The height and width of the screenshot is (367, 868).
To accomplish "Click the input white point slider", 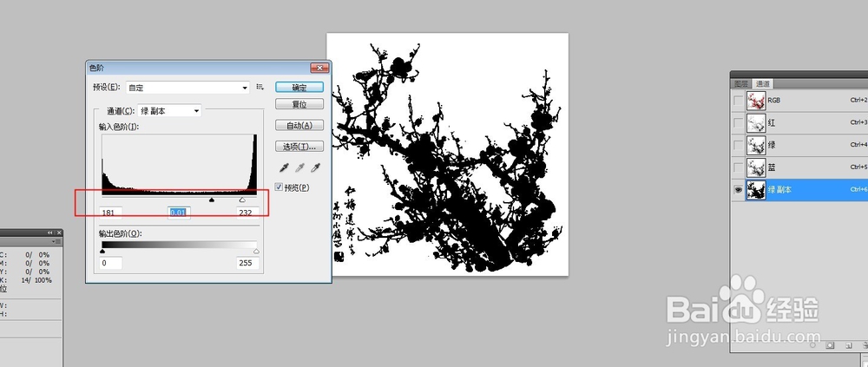I will tap(242, 200).
